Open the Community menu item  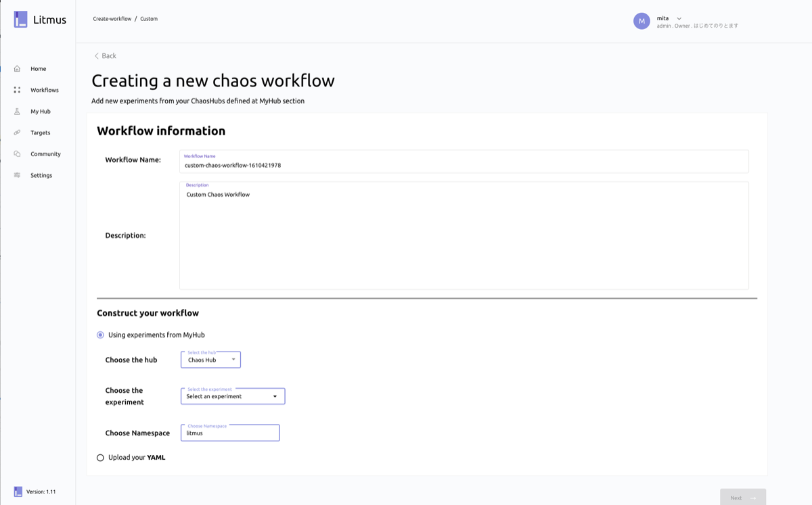[45, 154]
